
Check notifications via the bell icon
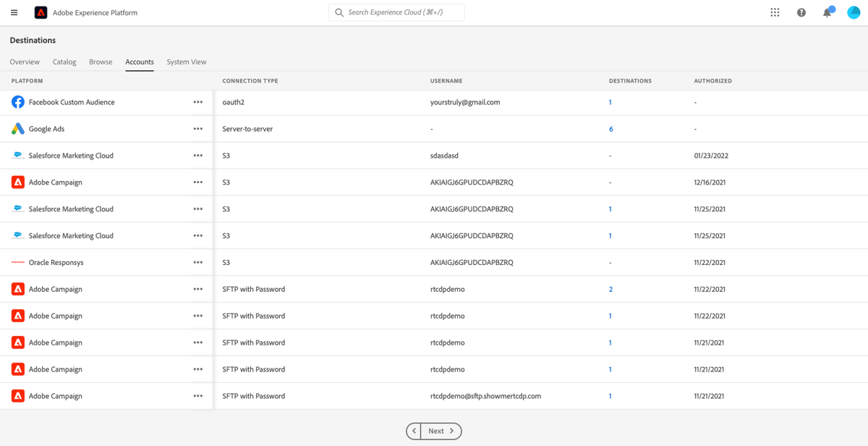coord(827,12)
